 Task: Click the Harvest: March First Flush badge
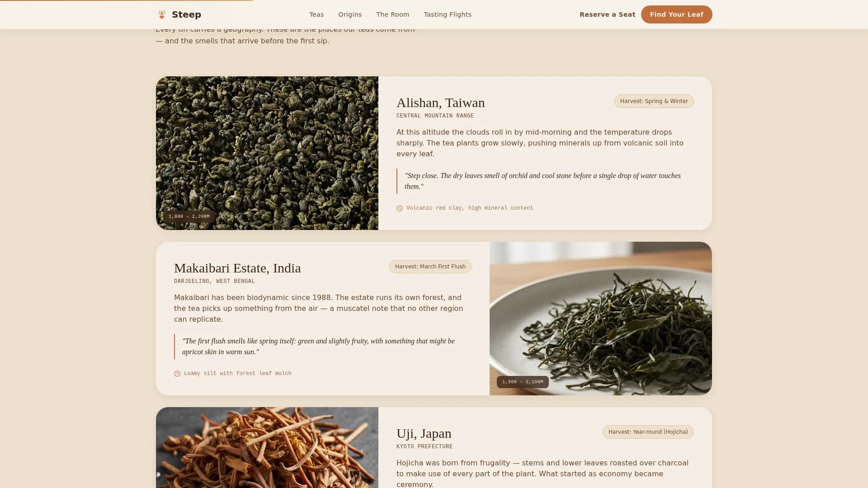pyautogui.click(x=430, y=267)
